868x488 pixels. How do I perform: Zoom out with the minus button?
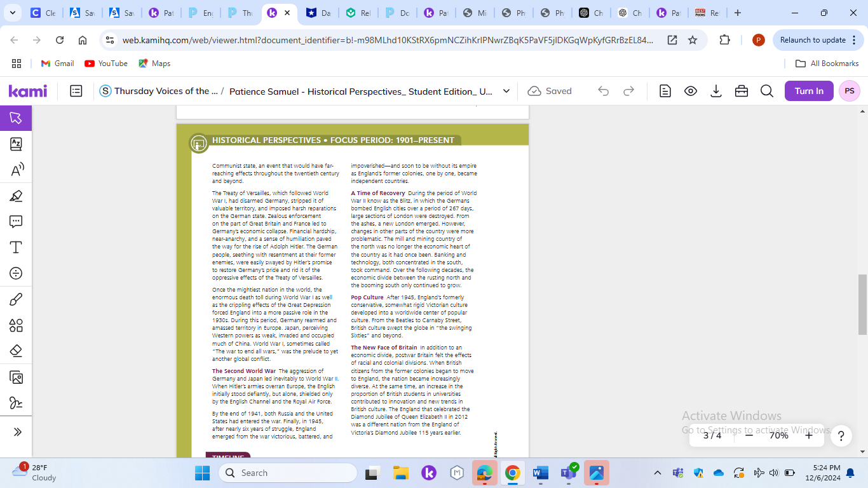coord(749,435)
